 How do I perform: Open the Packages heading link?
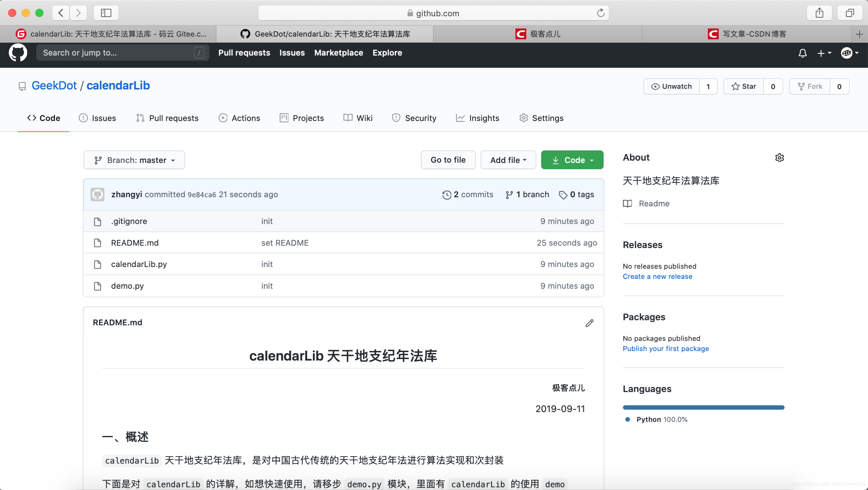coord(644,317)
